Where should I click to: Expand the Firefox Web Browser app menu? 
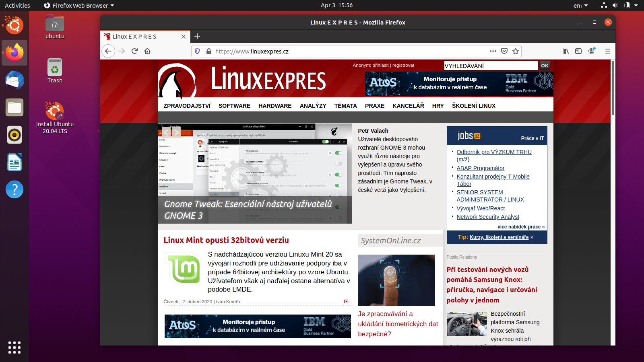[79, 5]
